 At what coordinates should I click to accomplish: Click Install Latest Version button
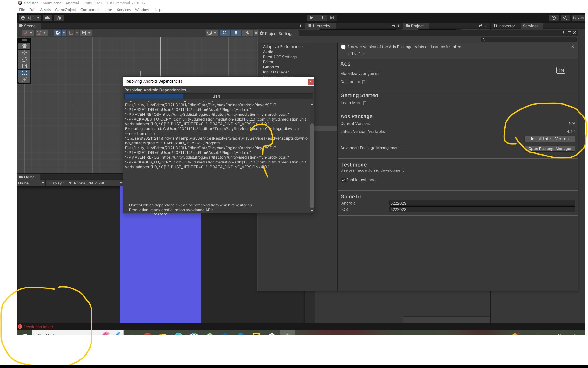click(550, 139)
